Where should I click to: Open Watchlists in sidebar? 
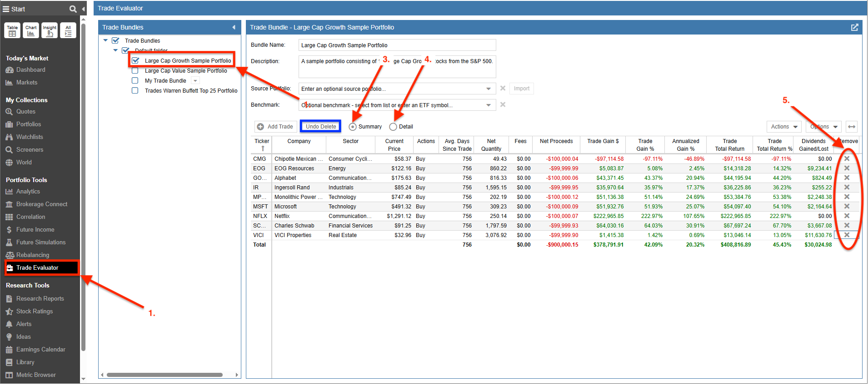(x=29, y=137)
